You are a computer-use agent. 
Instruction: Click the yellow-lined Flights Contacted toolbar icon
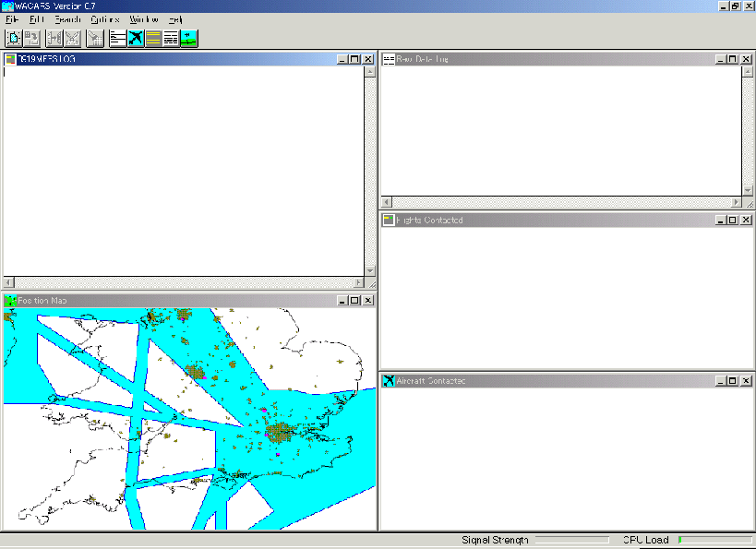tap(153, 38)
